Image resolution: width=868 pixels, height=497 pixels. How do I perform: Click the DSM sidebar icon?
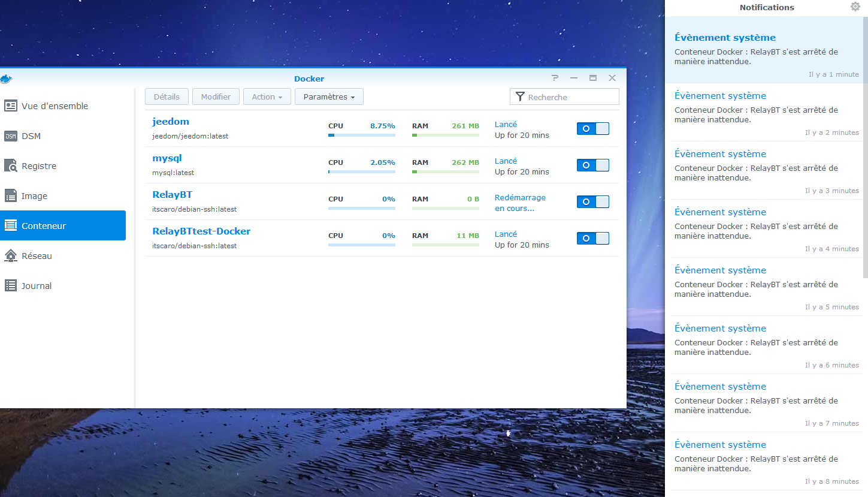pyautogui.click(x=11, y=136)
